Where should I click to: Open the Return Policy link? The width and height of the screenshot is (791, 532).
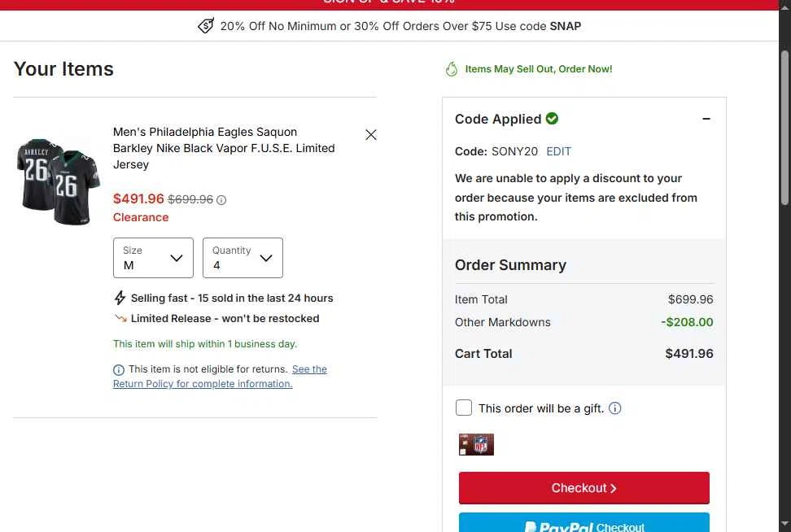coord(220,376)
